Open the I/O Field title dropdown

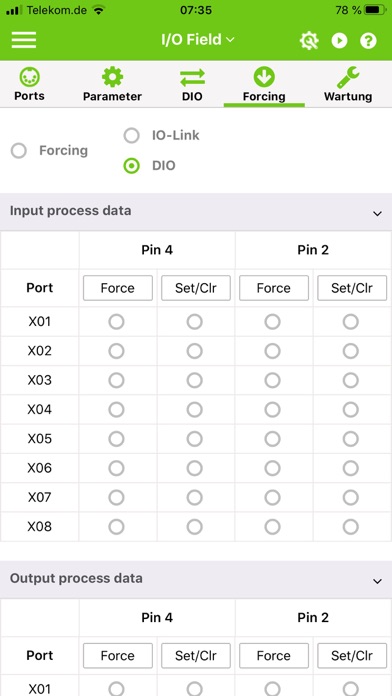point(198,40)
